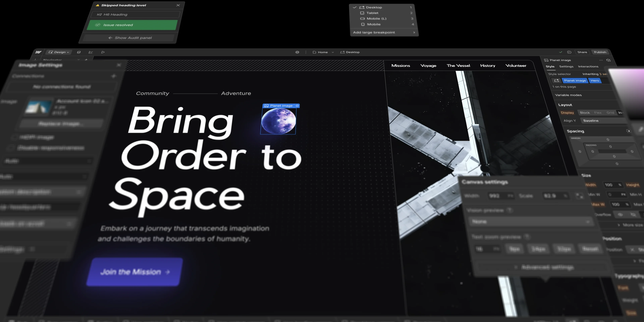Click the Publish button

pyautogui.click(x=600, y=52)
